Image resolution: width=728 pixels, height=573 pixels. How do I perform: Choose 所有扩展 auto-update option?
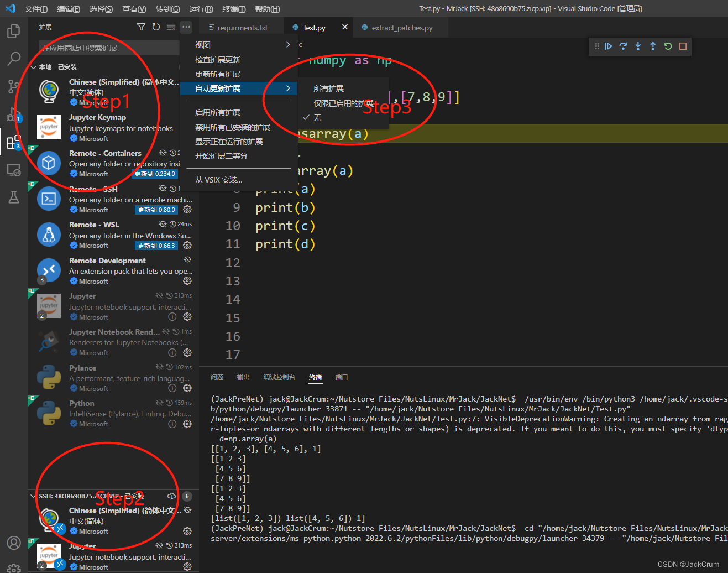coord(328,88)
